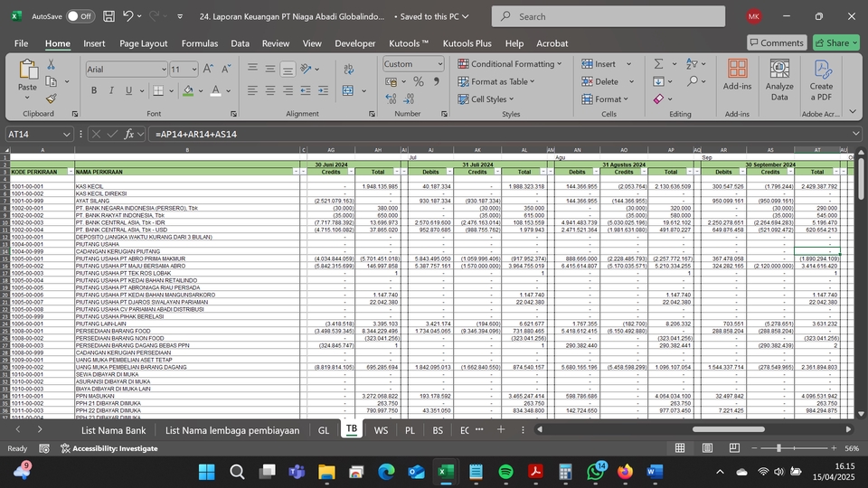The width and height of the screenshot is (868, 488).
Task: Open the Paste options dropdown arrow
Action: tap(27, 98)
